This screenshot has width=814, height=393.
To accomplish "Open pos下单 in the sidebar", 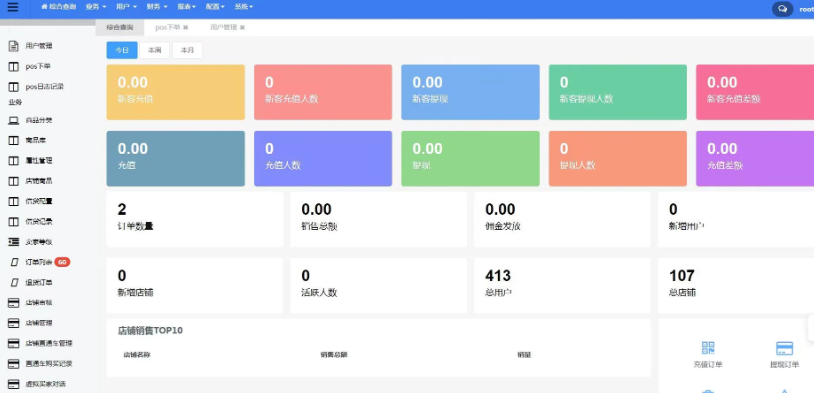I will [x=38, y=66].
